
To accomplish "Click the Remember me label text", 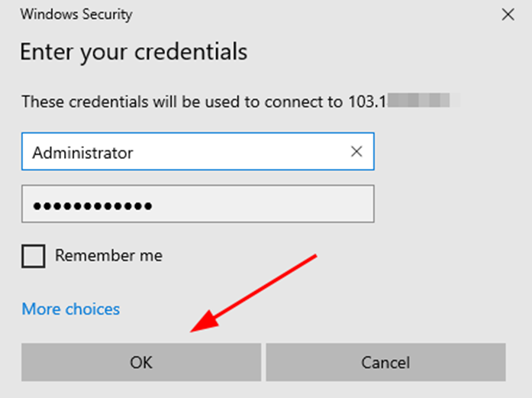I will coord(108,256).
